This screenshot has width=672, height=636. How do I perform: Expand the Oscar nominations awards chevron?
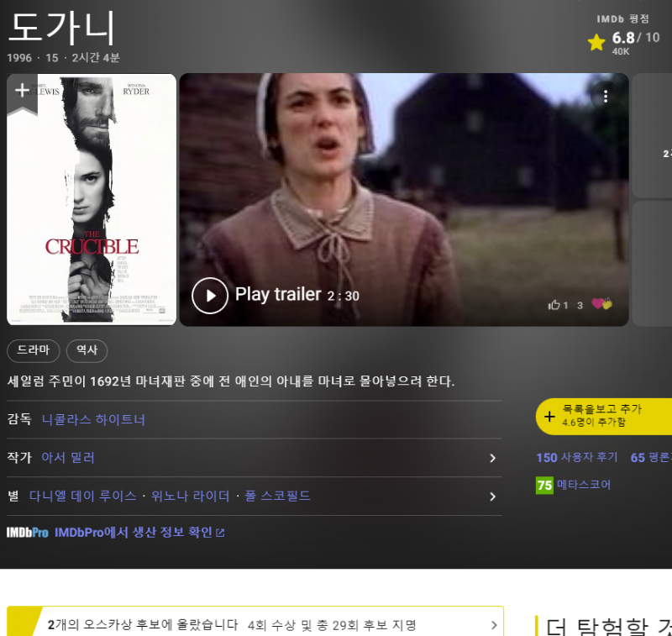[494, 625]
